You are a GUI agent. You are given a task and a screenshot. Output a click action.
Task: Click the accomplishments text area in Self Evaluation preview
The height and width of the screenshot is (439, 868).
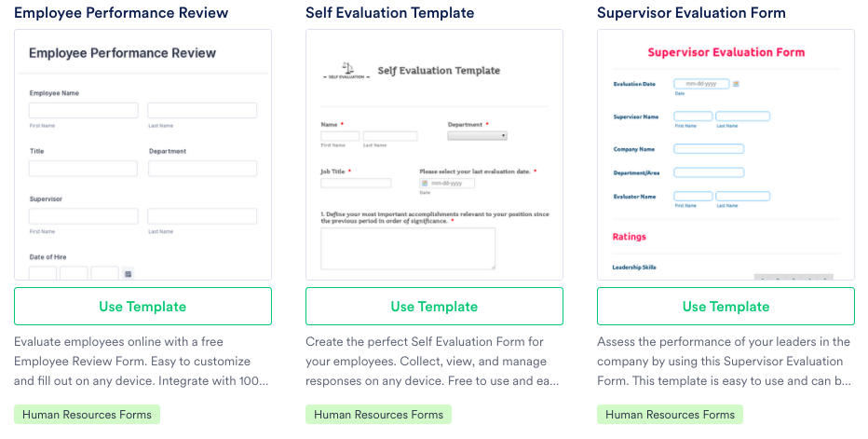[x=408, y=248]
